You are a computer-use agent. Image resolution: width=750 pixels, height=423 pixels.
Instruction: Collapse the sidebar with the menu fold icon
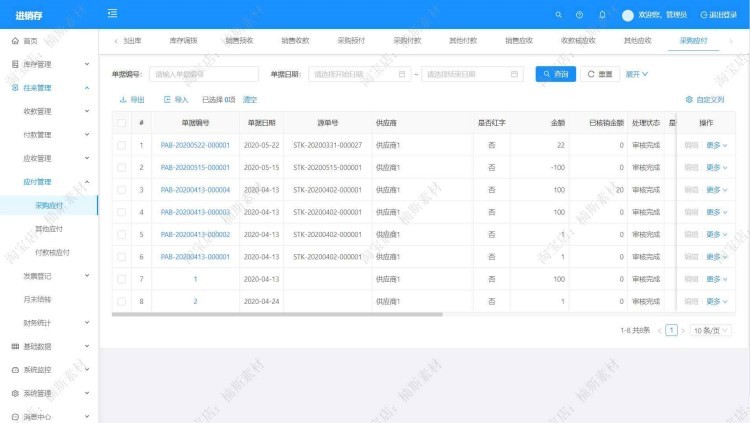[112, 13]
